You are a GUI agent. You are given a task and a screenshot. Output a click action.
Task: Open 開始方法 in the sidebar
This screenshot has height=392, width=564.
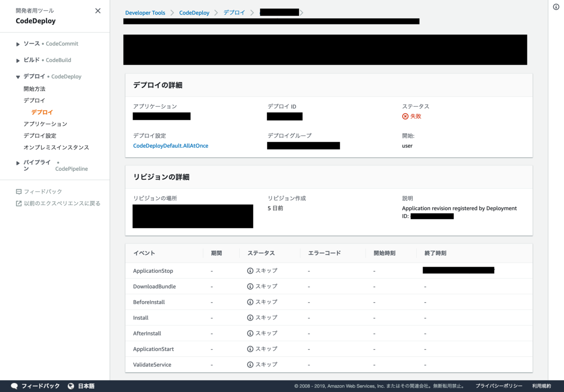coord(34,89)
